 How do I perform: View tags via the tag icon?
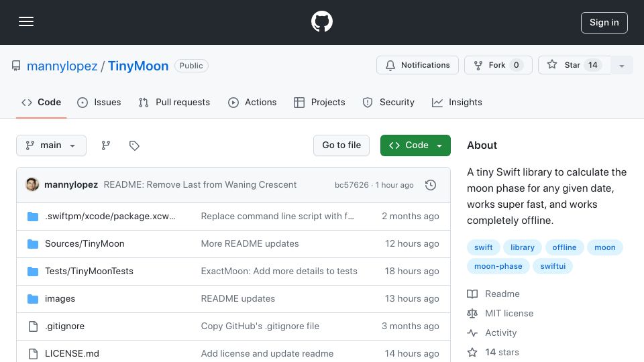pos(134,145)
